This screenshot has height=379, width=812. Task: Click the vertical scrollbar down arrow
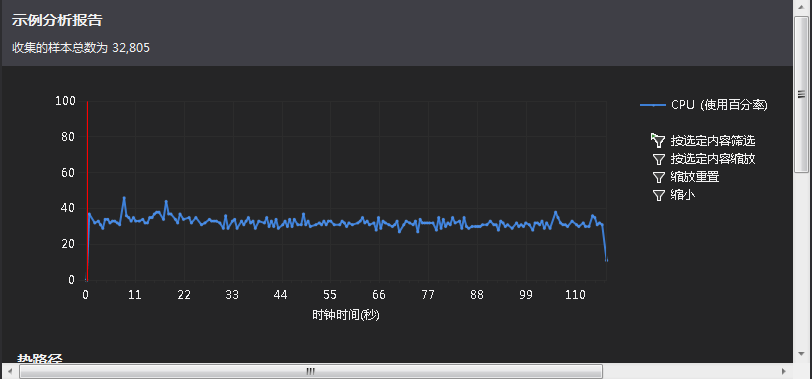pos(802,354)
